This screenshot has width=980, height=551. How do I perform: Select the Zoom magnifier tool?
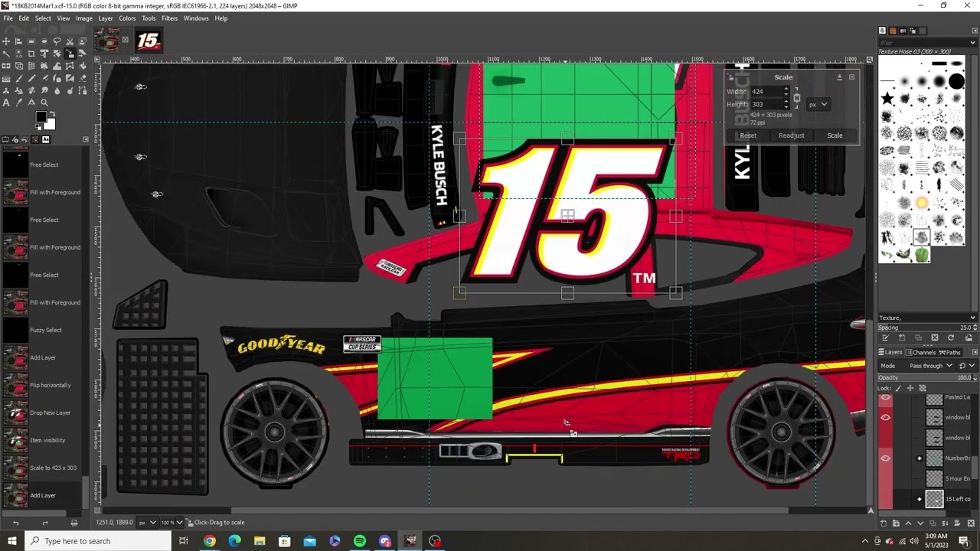(44, 103)
